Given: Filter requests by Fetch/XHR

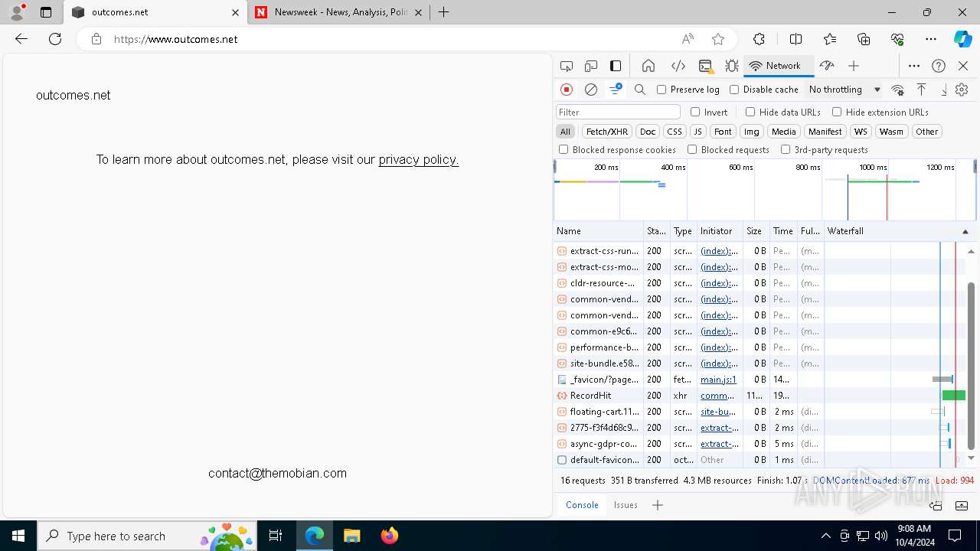Looking at the screenshot, I should [x=607, y=132].
